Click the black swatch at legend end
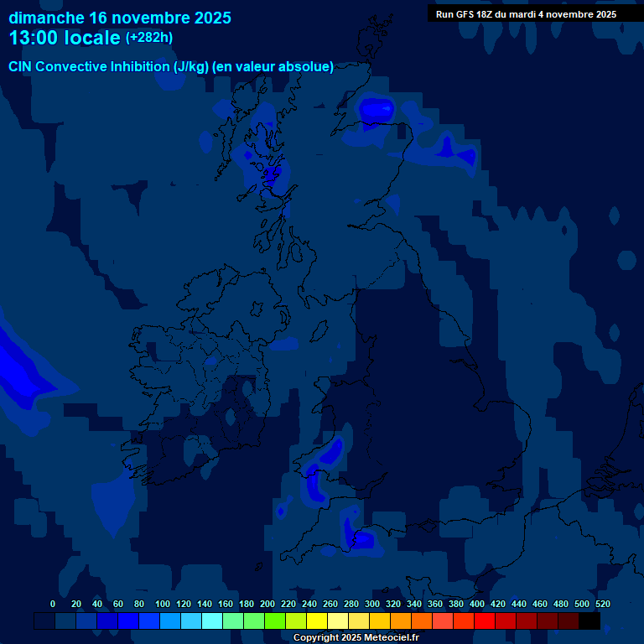 click(589, 621)
